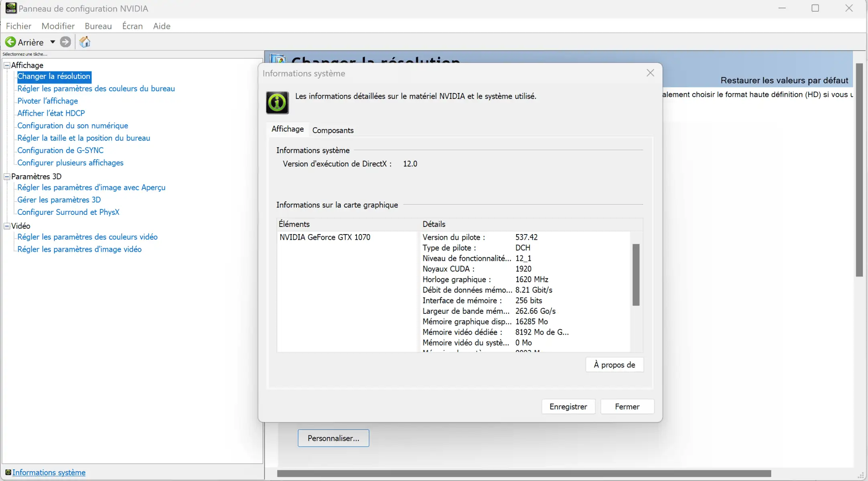Collapse the Paramètres 3D tree node

coord(7,176)
